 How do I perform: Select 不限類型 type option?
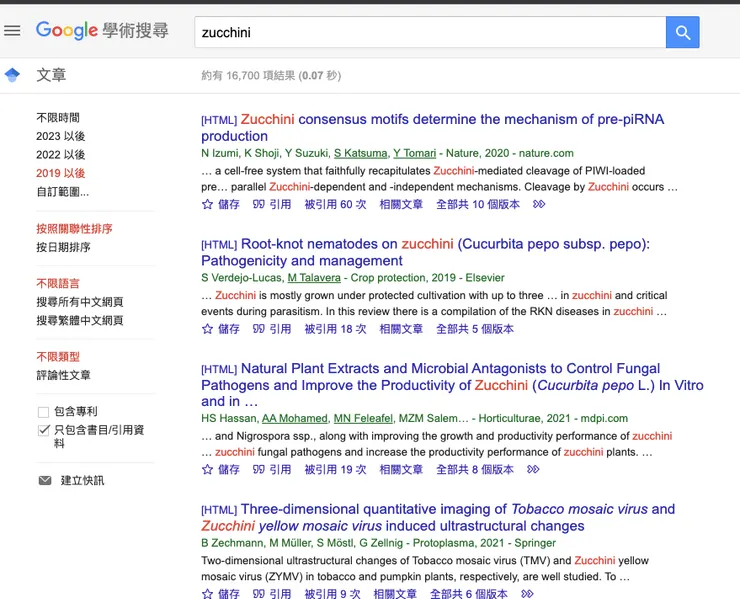click(58, 357)
